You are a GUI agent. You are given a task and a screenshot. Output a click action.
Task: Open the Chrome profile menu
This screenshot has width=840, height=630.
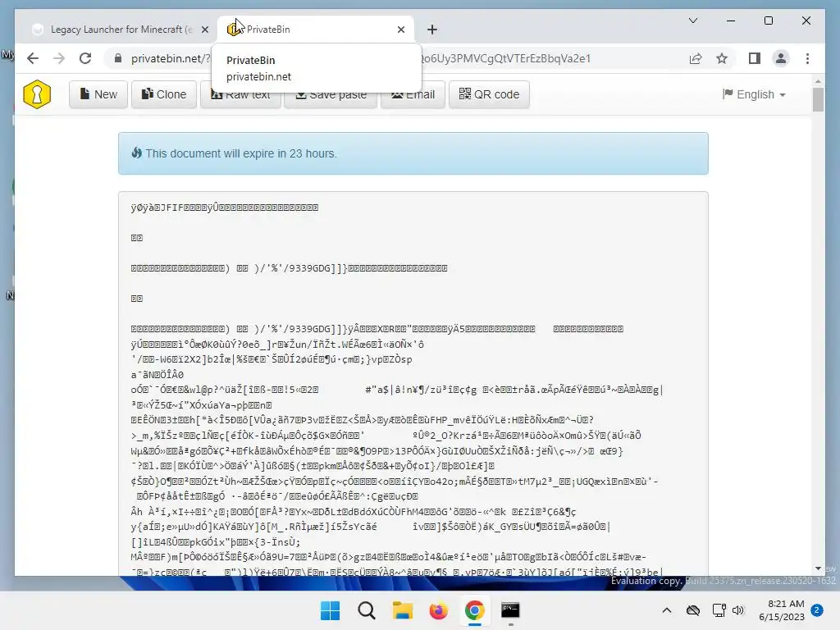pyautogui.click(x=781, y=58)
